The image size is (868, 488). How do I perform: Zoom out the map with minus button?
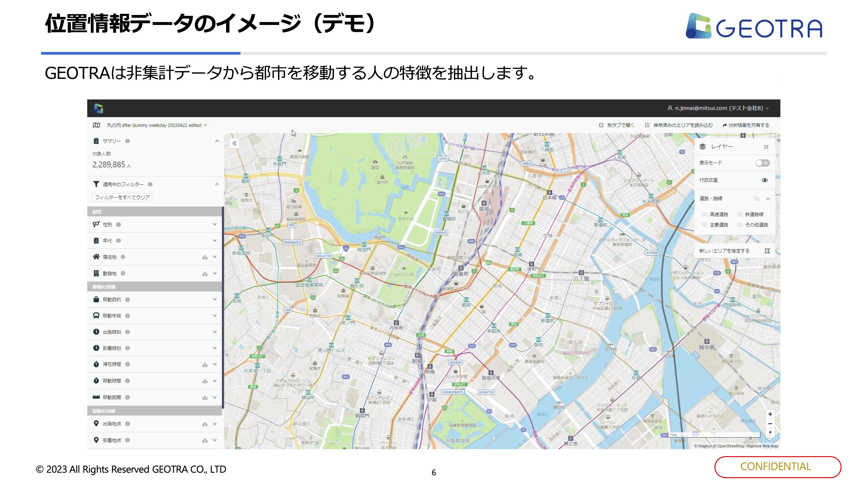[770, 424]
